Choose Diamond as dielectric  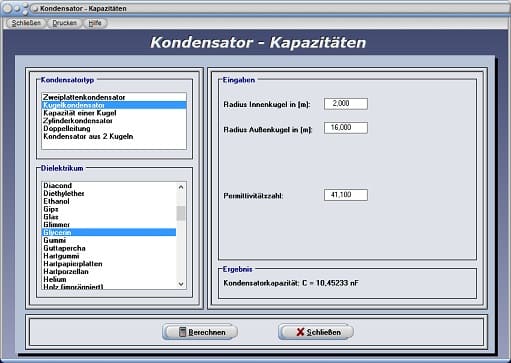[x=109, y=186]
